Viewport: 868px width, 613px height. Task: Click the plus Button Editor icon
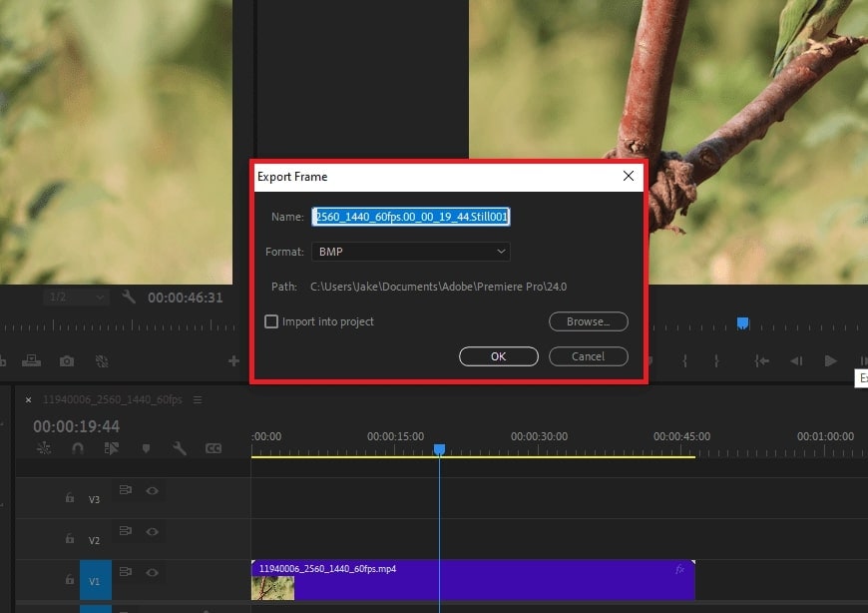(232, 360)
